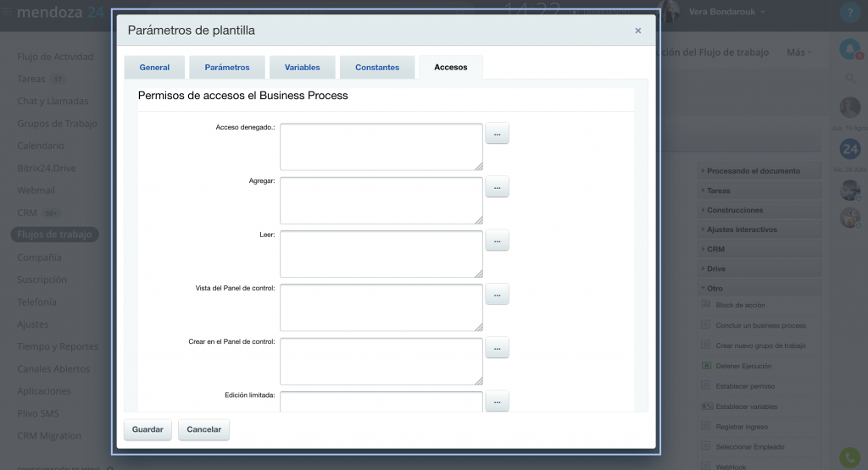Open Ajustes in sidebar
Image resolution: width=868 pixels, height=470 pixels.
tap(33, 324)
